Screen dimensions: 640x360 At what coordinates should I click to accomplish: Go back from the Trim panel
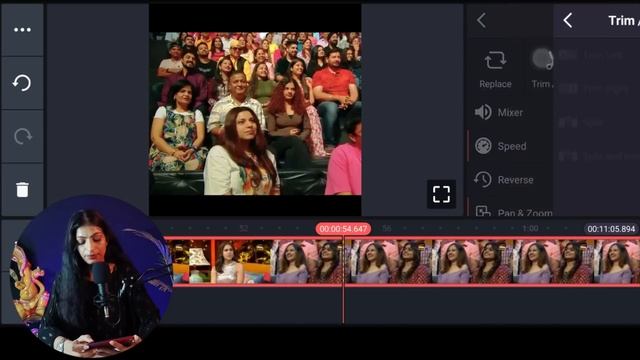(x=568, y=20)
